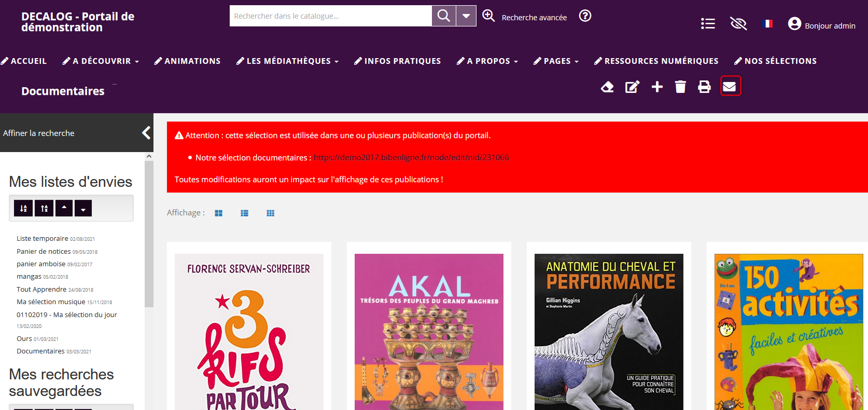Open mangas list
Screen dimensions: 868x410
pyautogui.click(x=29, y=277)
